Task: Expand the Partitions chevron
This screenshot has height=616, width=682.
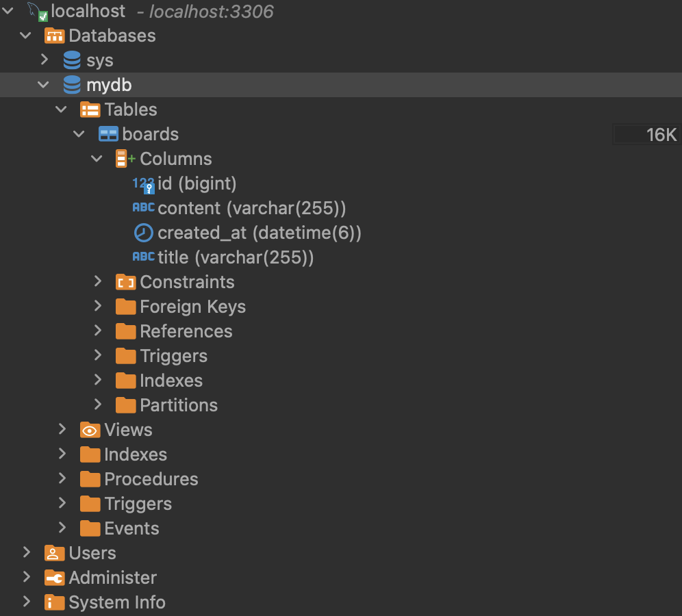Action: [98, 405]
